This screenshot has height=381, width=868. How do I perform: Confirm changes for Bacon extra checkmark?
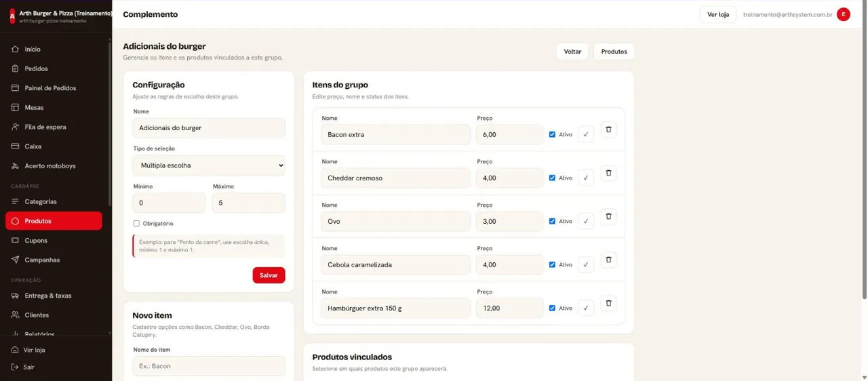coord(586,134)
